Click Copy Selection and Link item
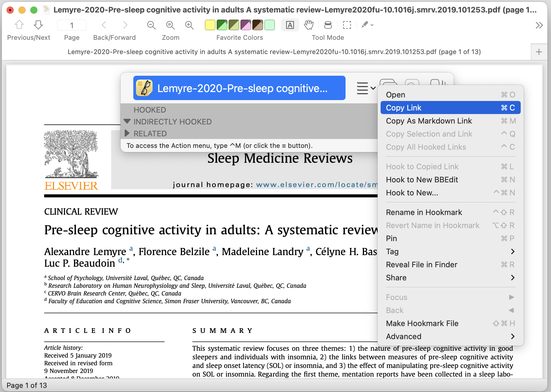Screen dimensions: 551x392 (x=450, y=134)
